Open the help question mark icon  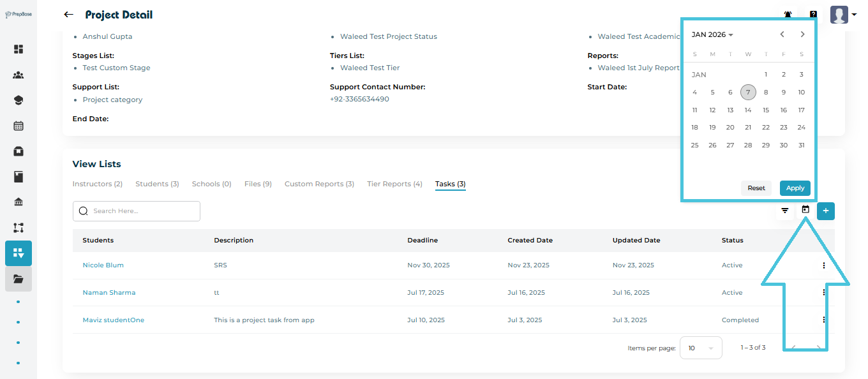pos(813,15)
